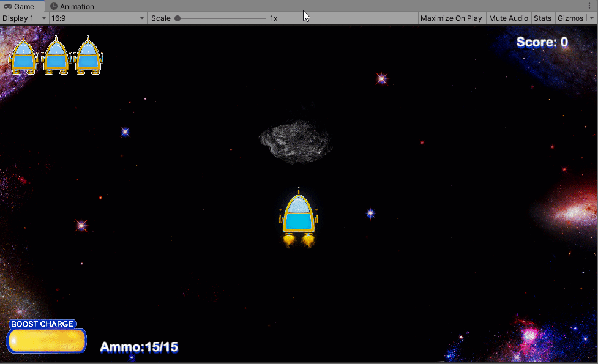Toggle Mute Audio
The image size is (598, 364).
point(509,18)
